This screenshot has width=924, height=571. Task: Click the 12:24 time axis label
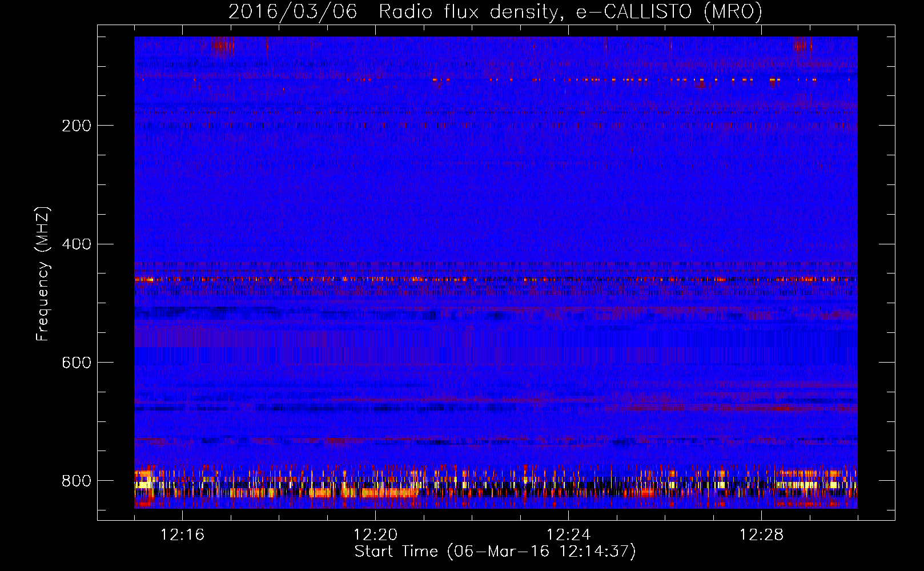pos(568,535)
